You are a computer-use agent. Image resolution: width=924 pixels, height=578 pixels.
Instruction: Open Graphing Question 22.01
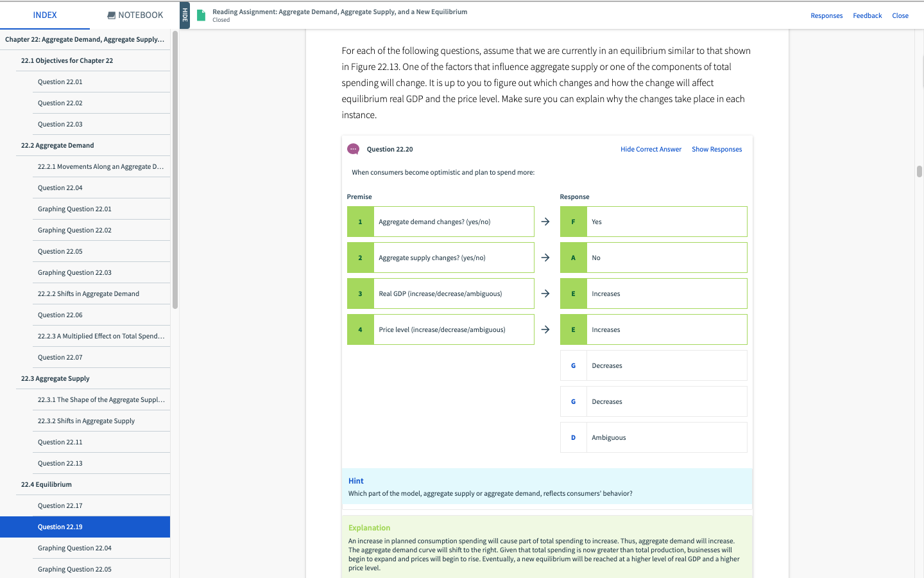pyautogui.click(x=101, y=209)
